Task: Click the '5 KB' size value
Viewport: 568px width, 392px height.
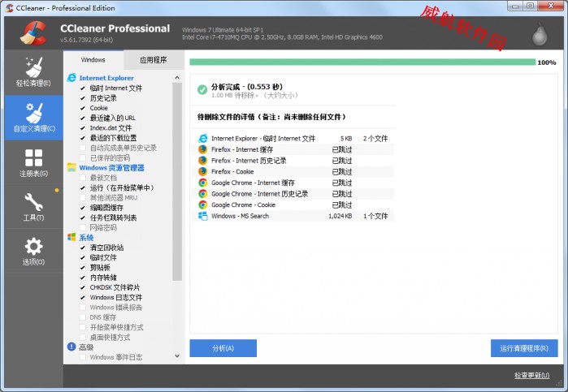Action: tap(346, 138)
